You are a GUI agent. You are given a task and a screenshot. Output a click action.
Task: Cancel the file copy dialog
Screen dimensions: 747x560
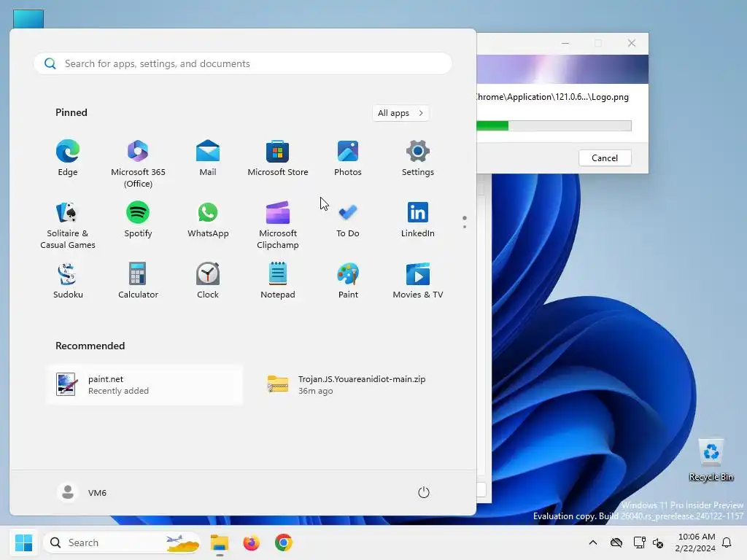click(605, 158)
